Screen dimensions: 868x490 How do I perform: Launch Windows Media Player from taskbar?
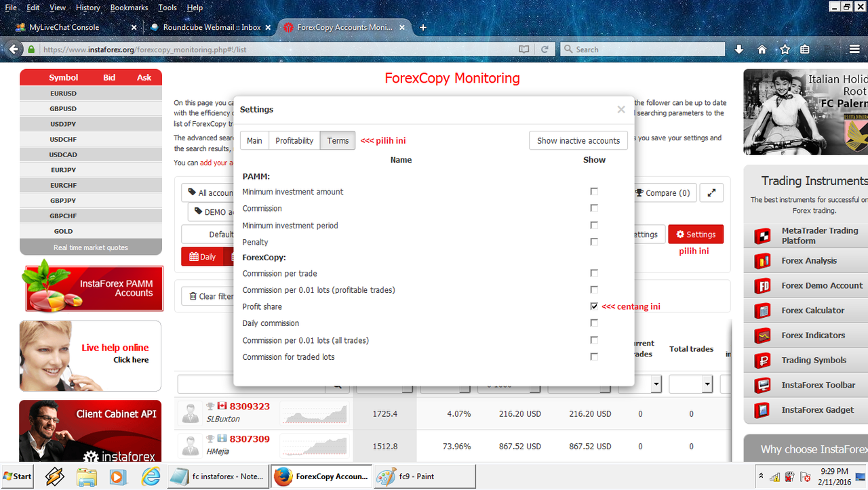tap(118, 476)
